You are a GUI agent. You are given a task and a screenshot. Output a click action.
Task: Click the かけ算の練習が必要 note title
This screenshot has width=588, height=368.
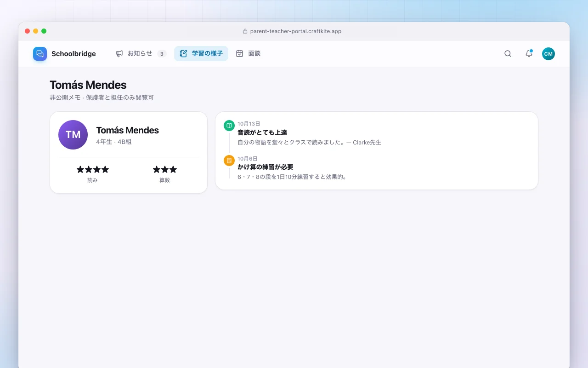pos(266,167)
